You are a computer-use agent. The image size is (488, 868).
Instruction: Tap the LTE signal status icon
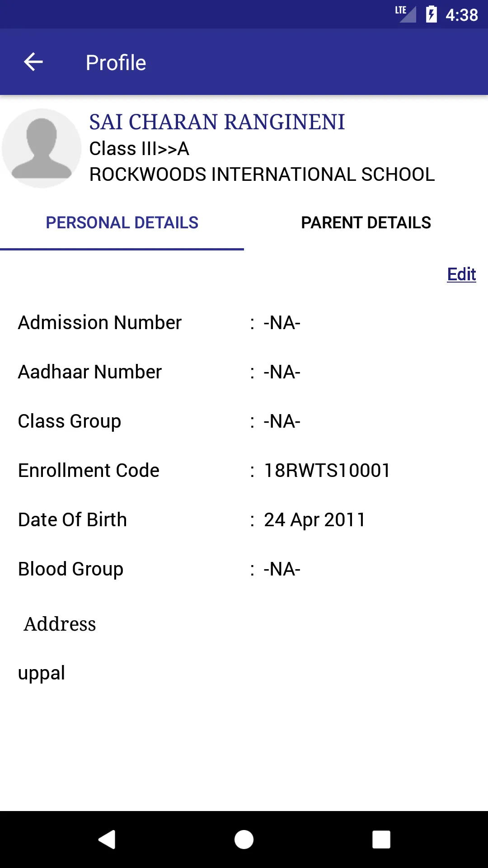(405, 14)
